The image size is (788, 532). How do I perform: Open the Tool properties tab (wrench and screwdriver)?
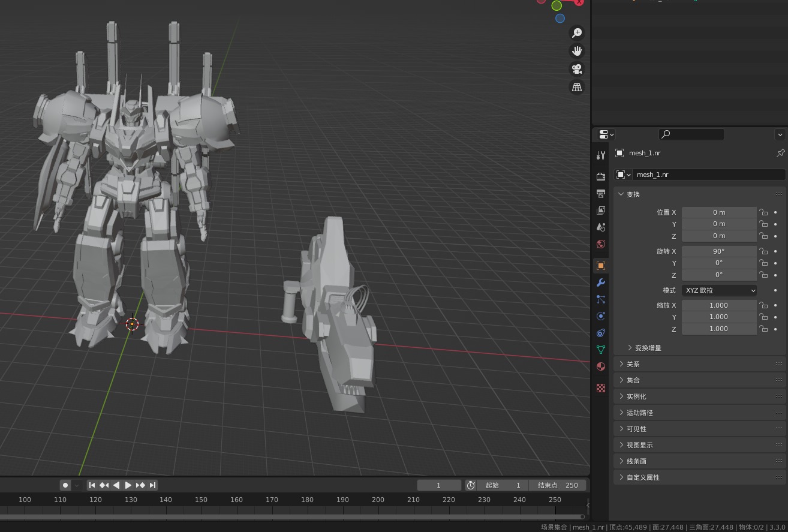[x=601, y=155]
